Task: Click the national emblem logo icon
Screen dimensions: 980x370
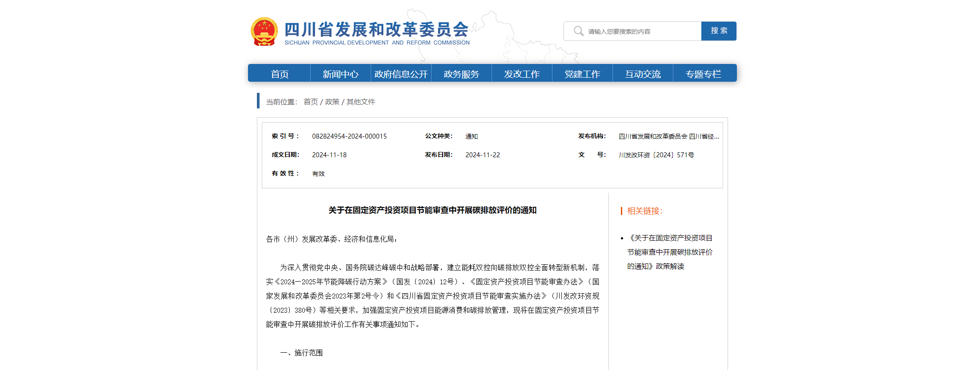Action: pyautogui.click(x=264, y=32)
